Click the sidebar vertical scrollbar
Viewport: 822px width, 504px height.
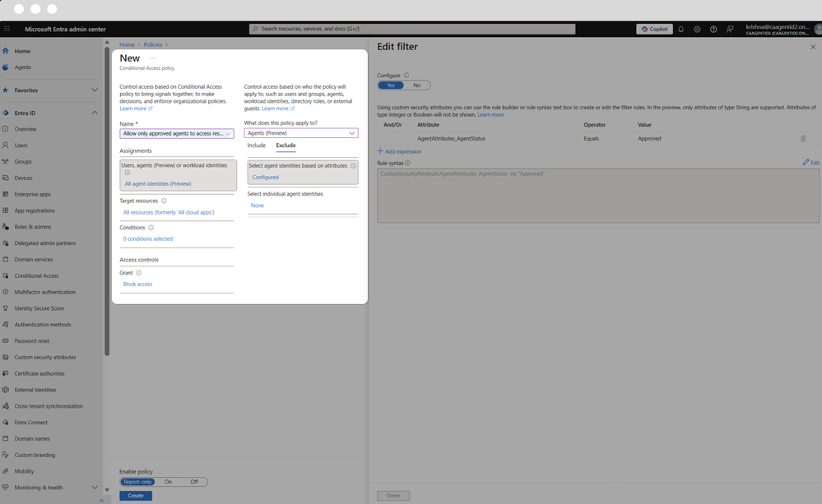107,201
